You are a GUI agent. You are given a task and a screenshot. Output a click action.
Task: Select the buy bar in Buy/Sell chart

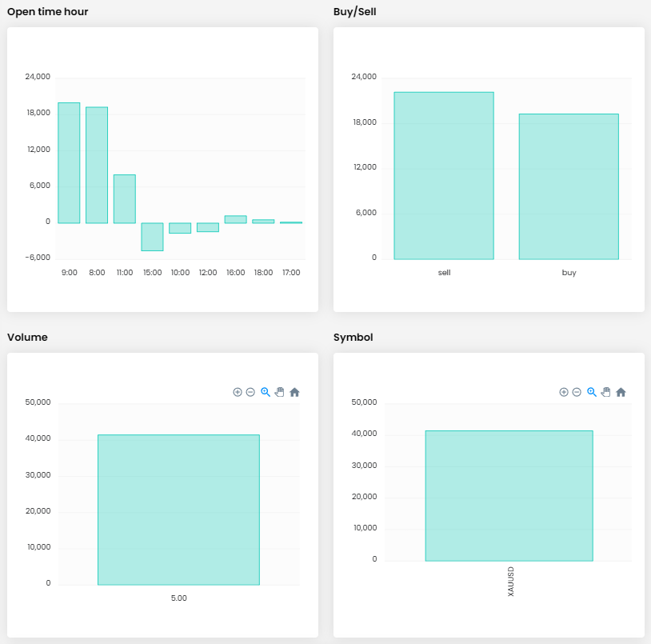tap(569, 186)
